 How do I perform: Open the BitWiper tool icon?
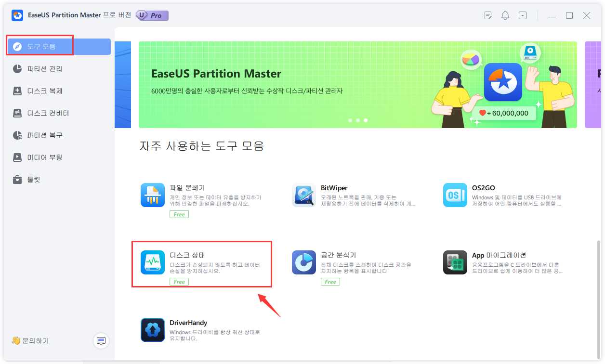tap(304, 195)
